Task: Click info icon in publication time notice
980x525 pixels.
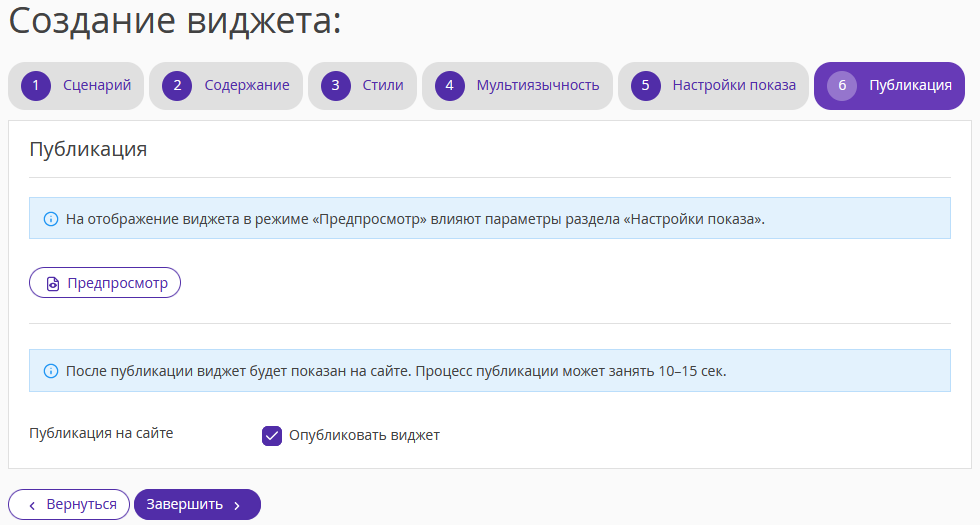Action: pyautogui.click(x=51, y=371)
